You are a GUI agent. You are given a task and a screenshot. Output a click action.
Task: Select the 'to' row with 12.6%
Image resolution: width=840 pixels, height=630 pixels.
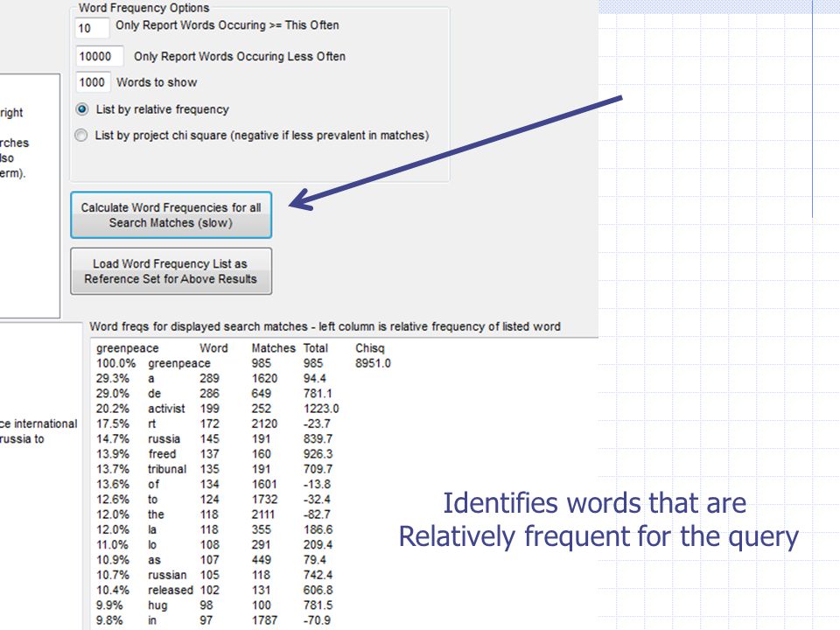click(x=213, y=500)
